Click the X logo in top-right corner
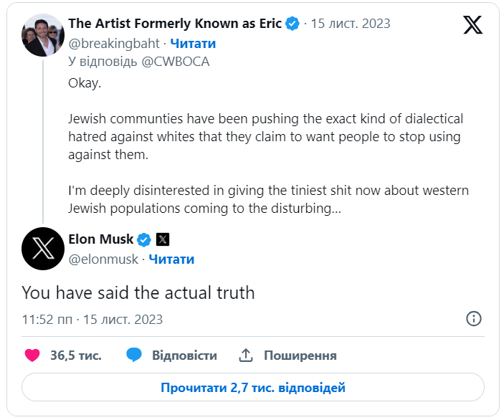Viewport: 504px width, 420px height. pos(472,25)
